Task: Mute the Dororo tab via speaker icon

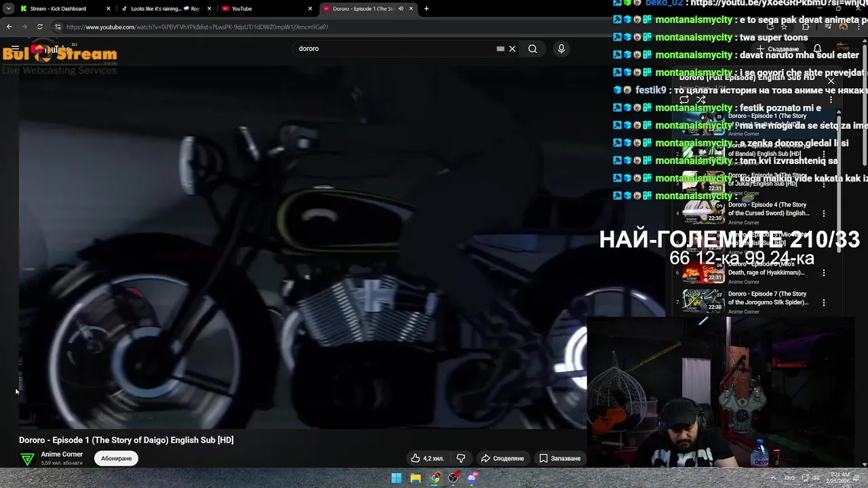Action: [x=401, y=9]
